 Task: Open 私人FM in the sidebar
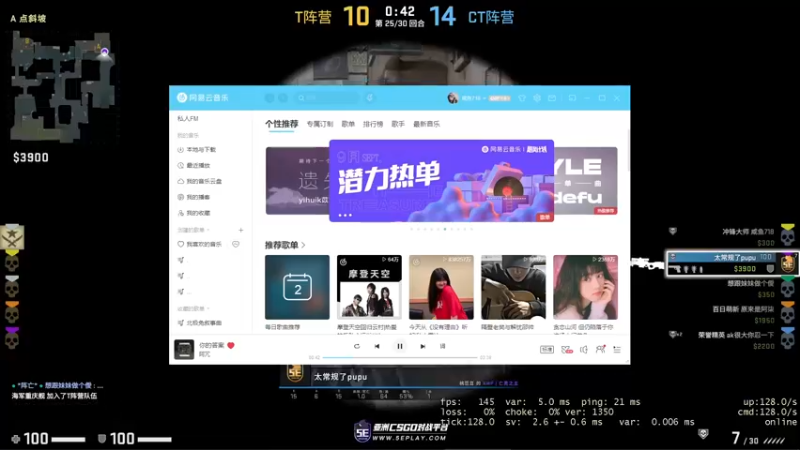[188, 118]
